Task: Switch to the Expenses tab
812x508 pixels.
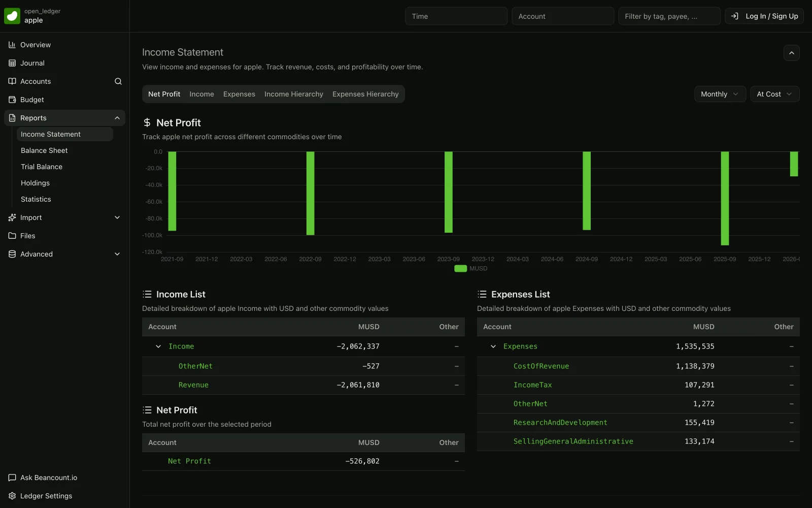Action: 239,94
